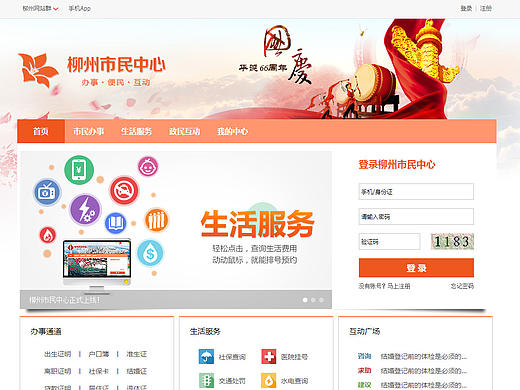Open the 户口簿 link in 办事通道
Viewport: 520px width, 390px height.
99,354
